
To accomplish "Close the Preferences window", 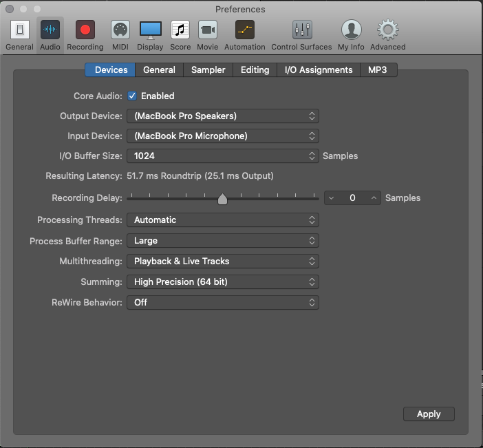I will click(x=10, y=9).
